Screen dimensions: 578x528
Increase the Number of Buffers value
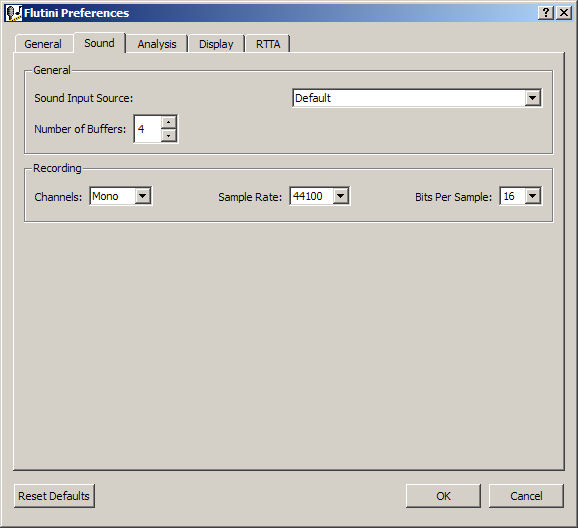tap(168, 122)
